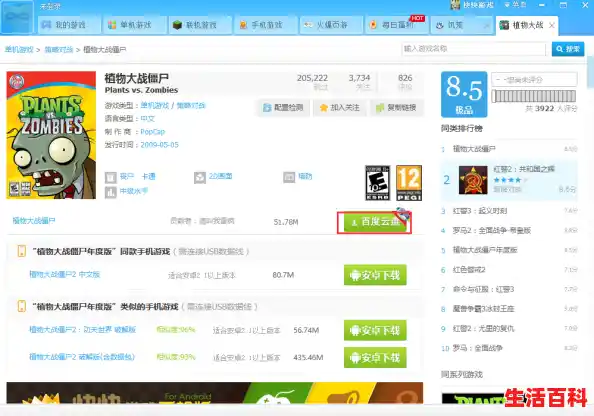Click the user avatar in title bar

455,5
